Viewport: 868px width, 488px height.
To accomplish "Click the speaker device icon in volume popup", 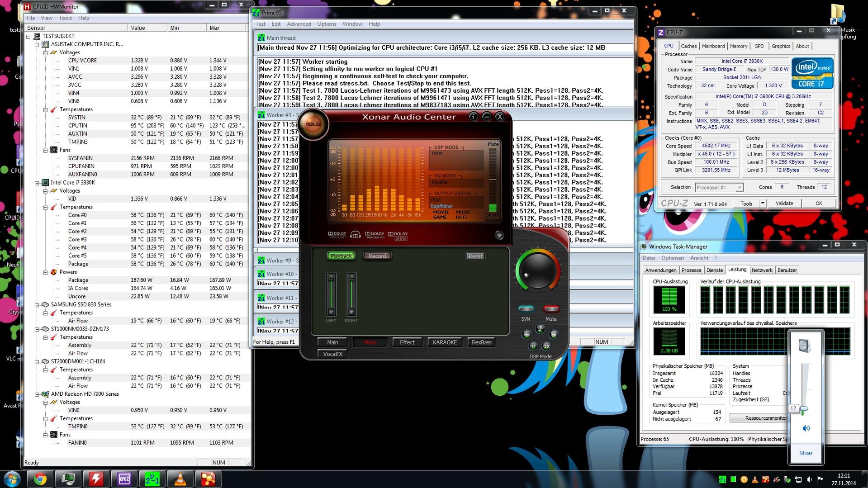I will 805,346.
